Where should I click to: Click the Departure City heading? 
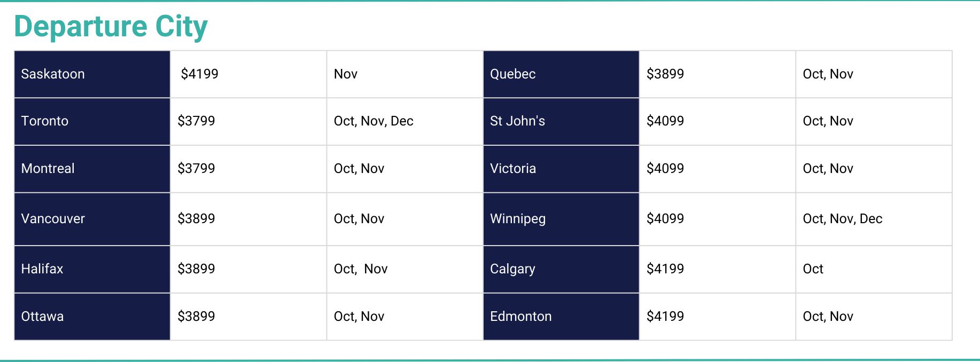[111, 26]
